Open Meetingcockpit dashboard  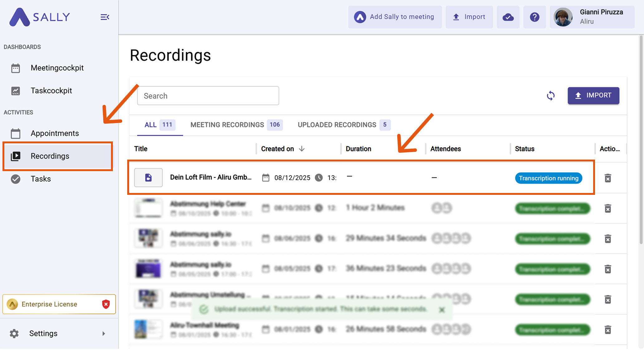(x=57, y=68)
